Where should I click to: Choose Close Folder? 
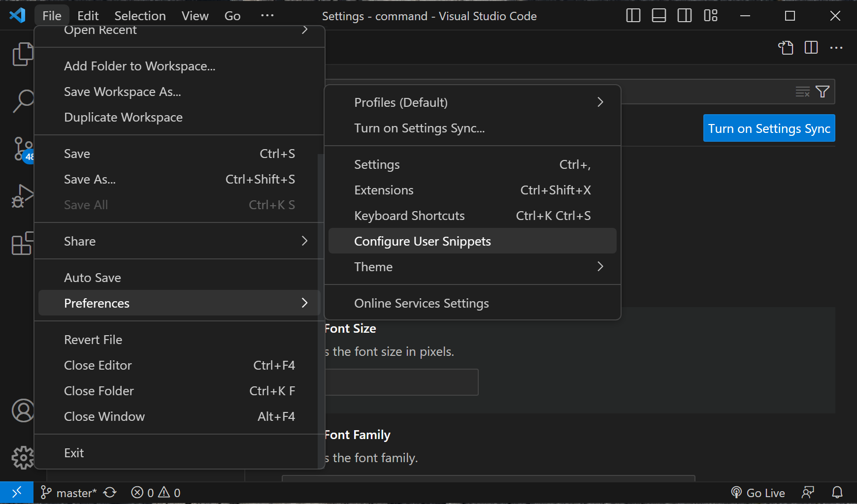tap(179, 391)
